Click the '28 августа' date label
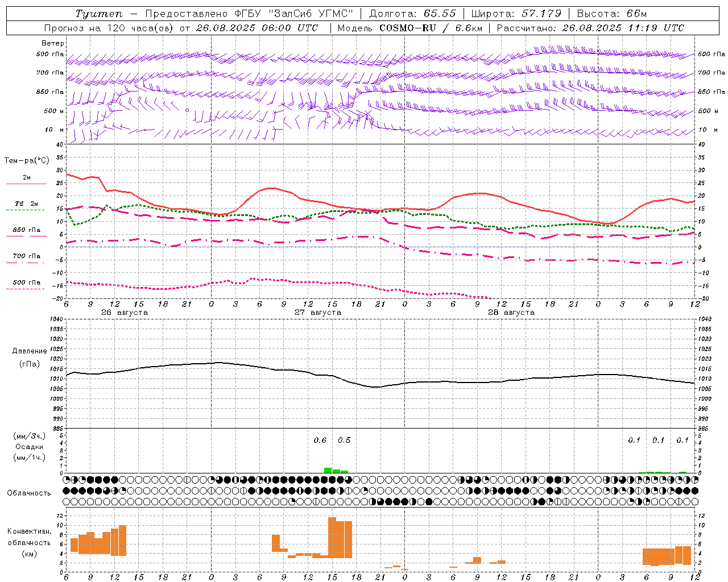 [x=511, y=313]
